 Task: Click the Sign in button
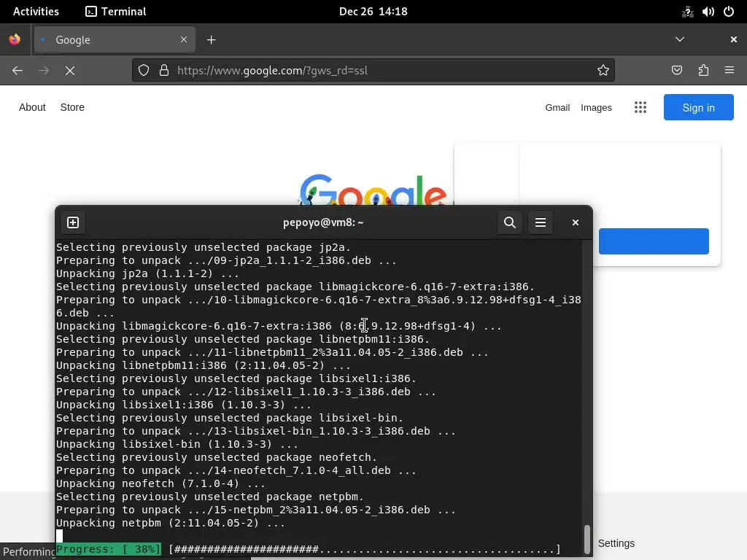click(698, 107)
